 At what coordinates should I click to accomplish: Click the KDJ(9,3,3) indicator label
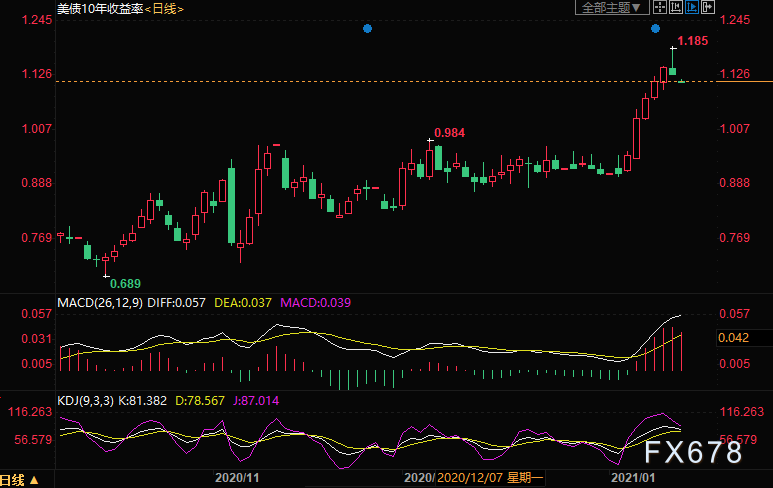point(85,401)
